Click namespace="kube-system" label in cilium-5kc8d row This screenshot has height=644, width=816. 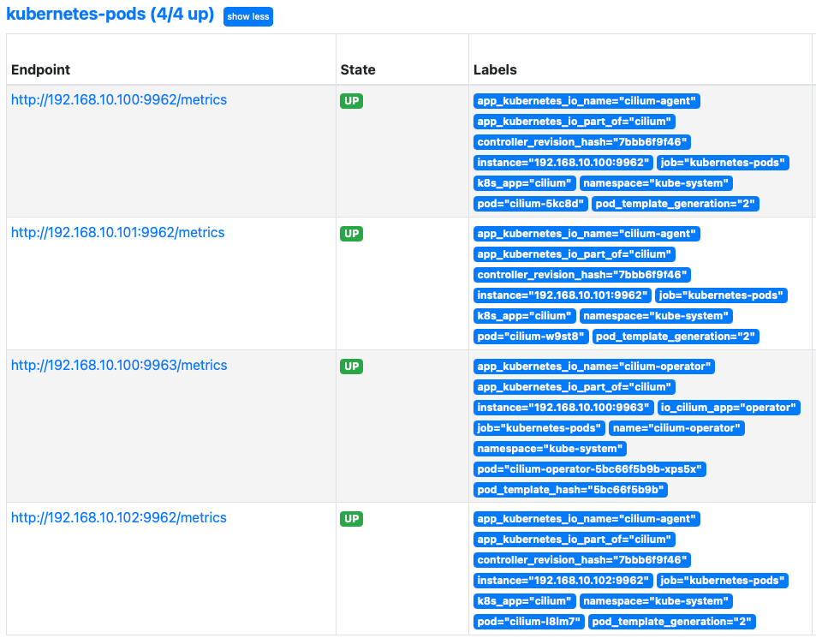(656, 183)
